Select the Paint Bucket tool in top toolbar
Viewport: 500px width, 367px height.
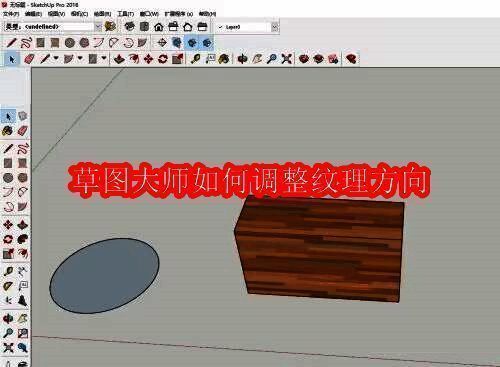tap(224, 59)
